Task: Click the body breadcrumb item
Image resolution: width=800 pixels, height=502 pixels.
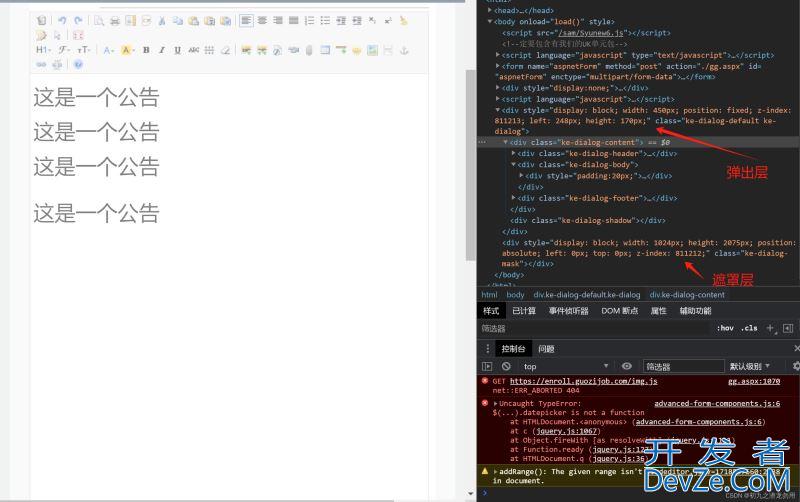Action: click(x=515, y=295)
